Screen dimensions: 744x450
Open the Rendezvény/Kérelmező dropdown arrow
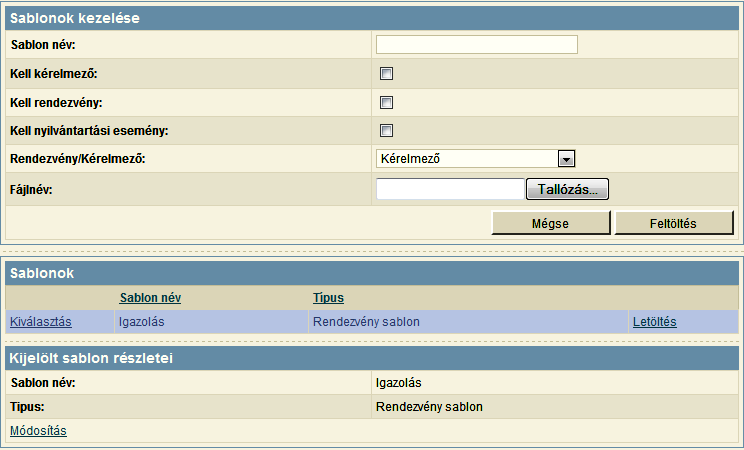tap(566, 159)
